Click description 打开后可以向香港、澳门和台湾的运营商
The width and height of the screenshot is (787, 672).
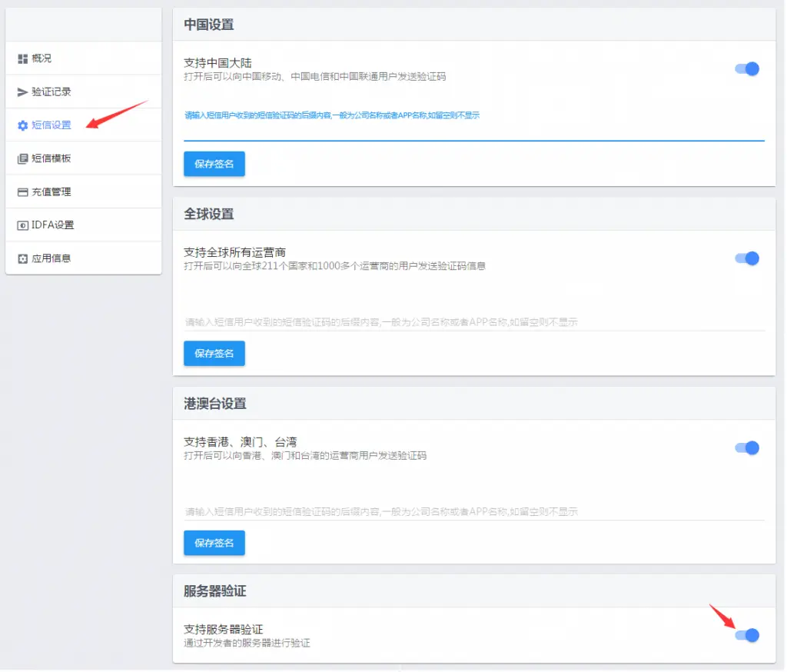click(305, 455)
